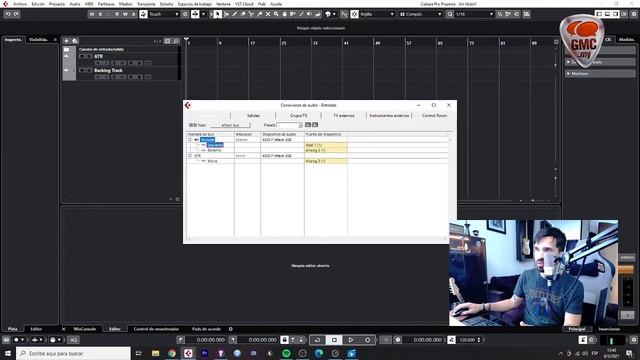Click ASIO device cell in GTR row
The image size is (640, 360).
coord(282,156)
